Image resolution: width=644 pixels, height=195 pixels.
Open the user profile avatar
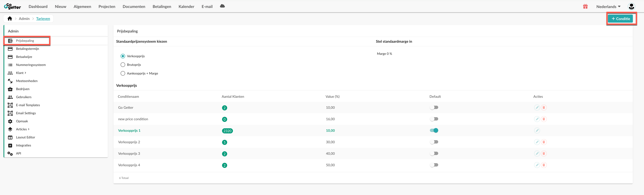pyautogui.click(x=631, y=7)
